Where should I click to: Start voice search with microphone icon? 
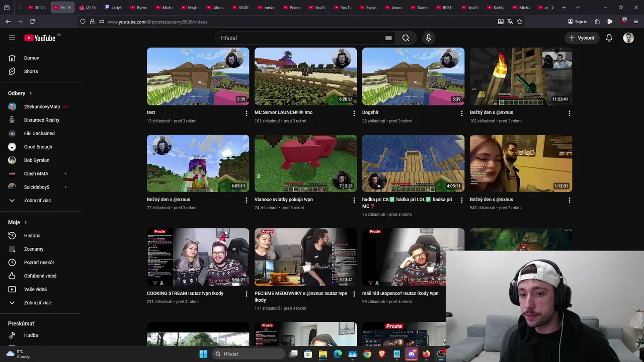coord(429,38)
